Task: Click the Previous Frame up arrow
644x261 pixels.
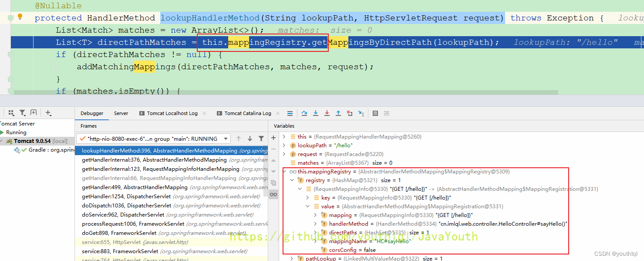Action: point(239,139)
